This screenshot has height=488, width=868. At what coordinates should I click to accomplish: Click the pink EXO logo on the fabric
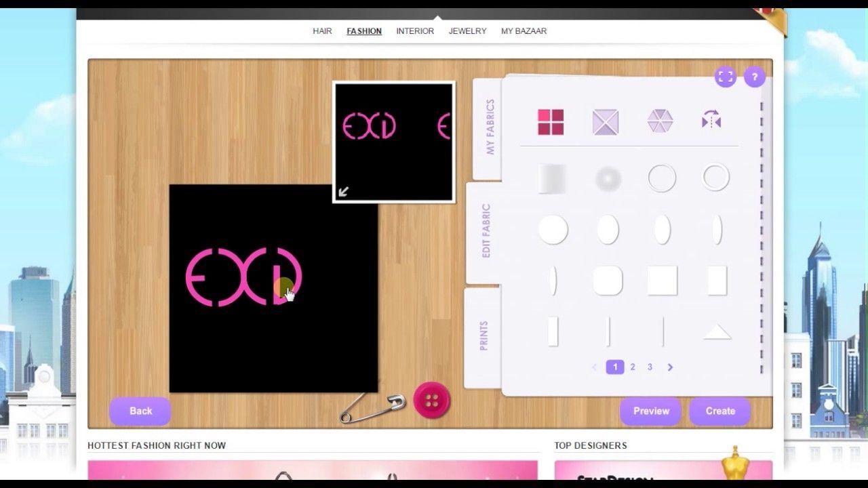click(x=243, y=277)
